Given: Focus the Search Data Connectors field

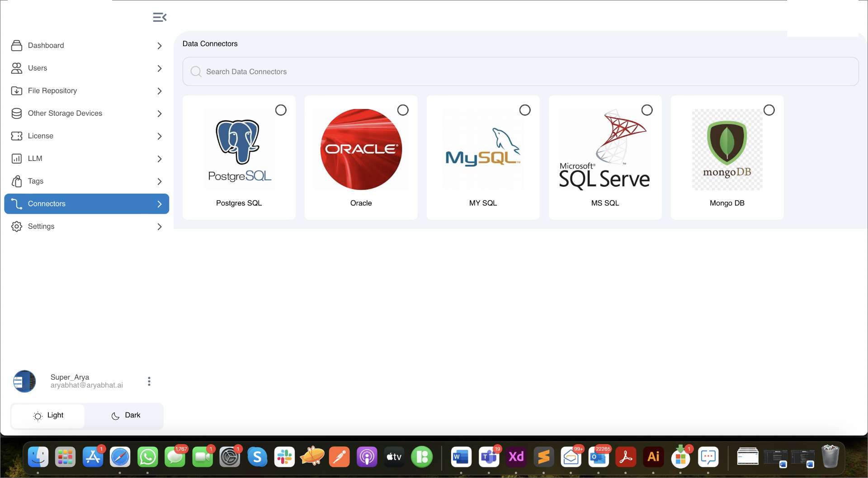Looking at the screenshot, I should click(x=520, y=71).
